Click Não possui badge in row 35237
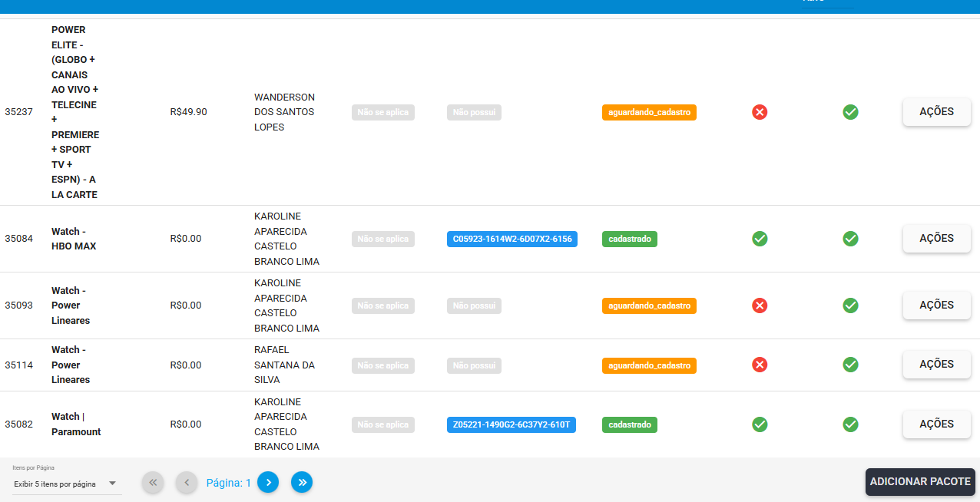980x502 pixels. 474,112
